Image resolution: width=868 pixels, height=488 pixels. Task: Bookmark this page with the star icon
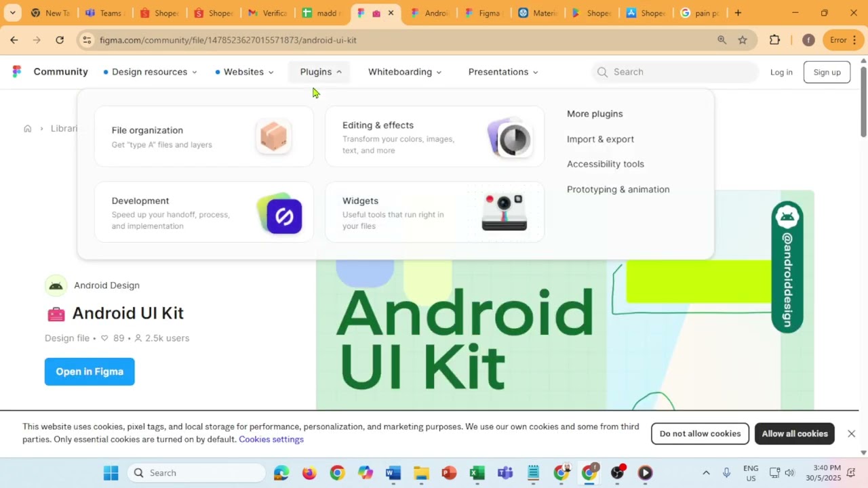[x=743, y=40]
